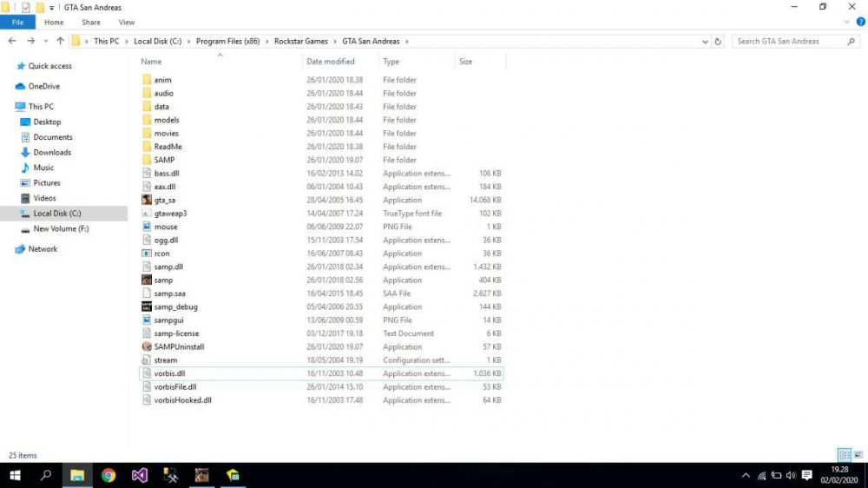Viewport: 868px width, 488px height.
Task: Click the back navigation arrow
Action: pos(12,41)
